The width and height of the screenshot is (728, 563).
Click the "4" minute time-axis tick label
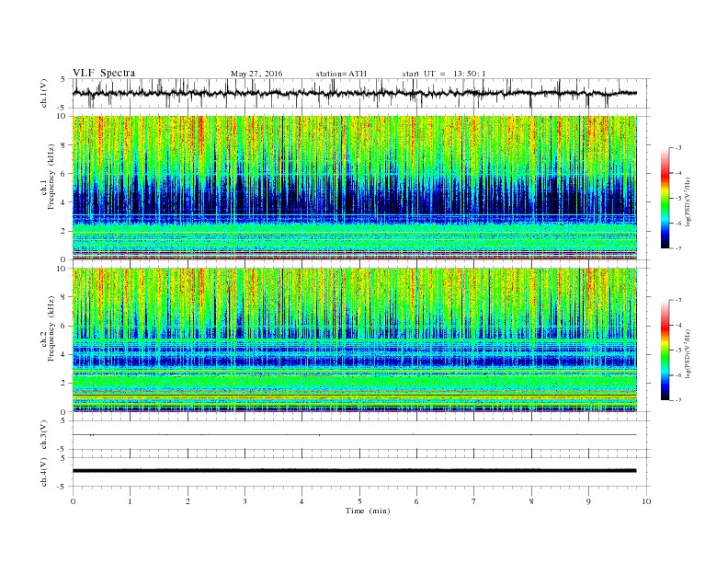pos(301,501)
